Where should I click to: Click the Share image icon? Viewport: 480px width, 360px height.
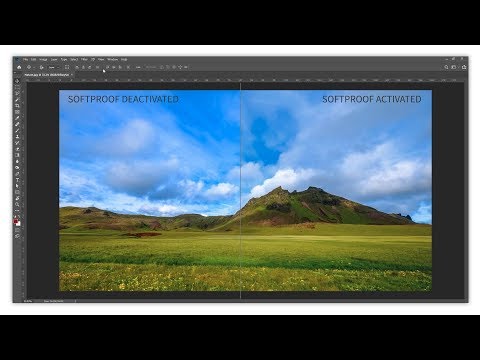click(464, 67)
